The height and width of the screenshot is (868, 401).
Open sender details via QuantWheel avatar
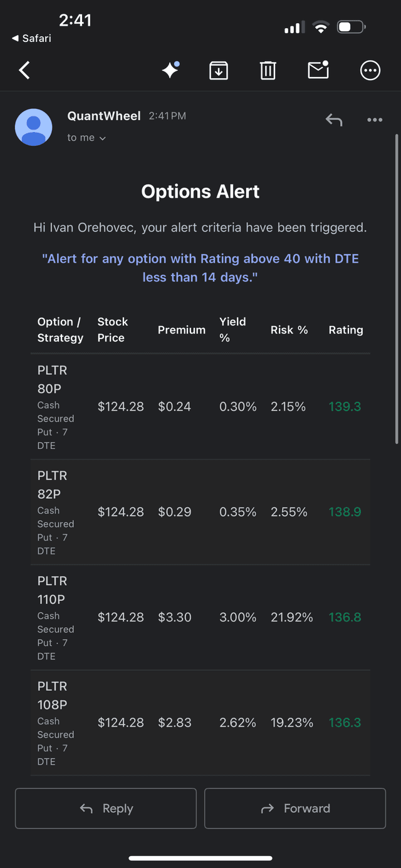(x=33, y=127)
